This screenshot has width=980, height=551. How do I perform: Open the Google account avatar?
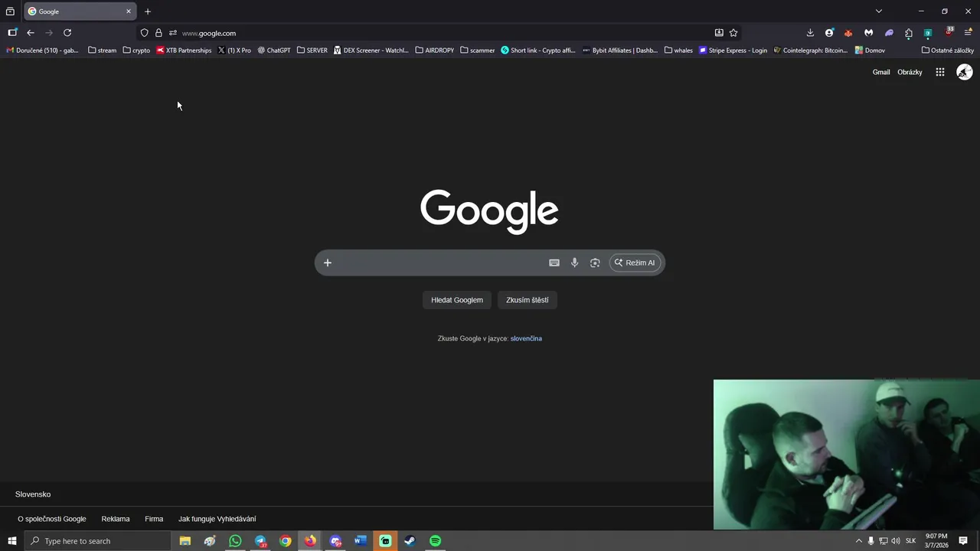965,72
